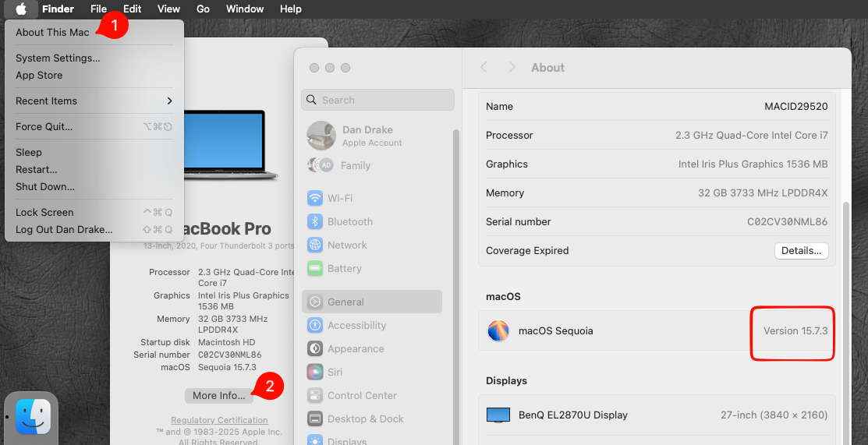Select Force Quit from Apple menu
The width and height of the screenshot is (868, 445).
[x=44, y=126]
